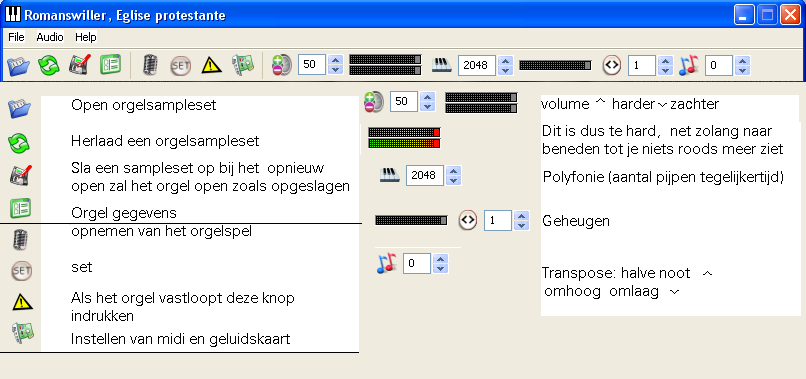Click the "Transpose: halve noot" text
Viewport: 806px width, 379px height.
(616, 273)
